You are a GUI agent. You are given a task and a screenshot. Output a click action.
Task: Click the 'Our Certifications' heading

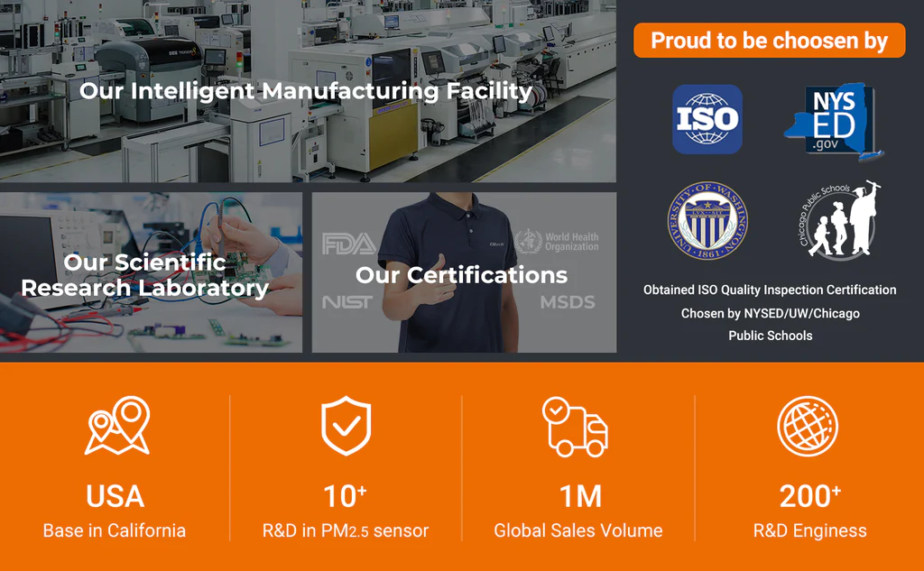coord(461,275)
